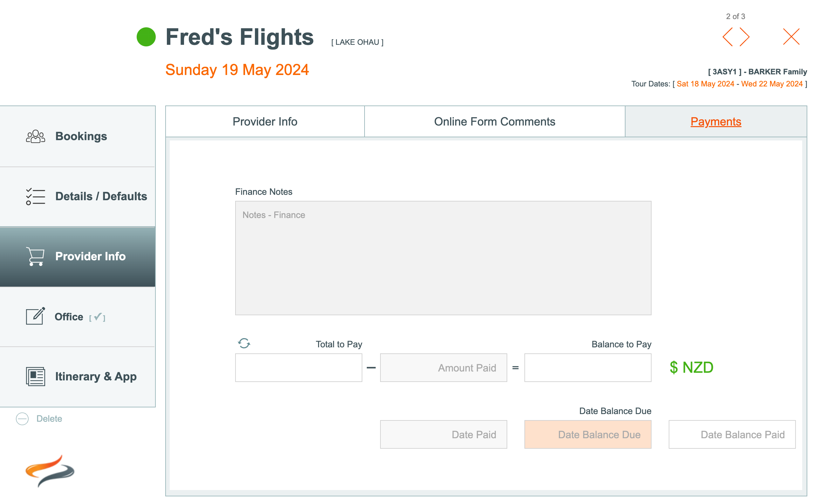Click the green status dot beside Fred's Flights
Screen dimensions: 820x504
tap(146, 37)
